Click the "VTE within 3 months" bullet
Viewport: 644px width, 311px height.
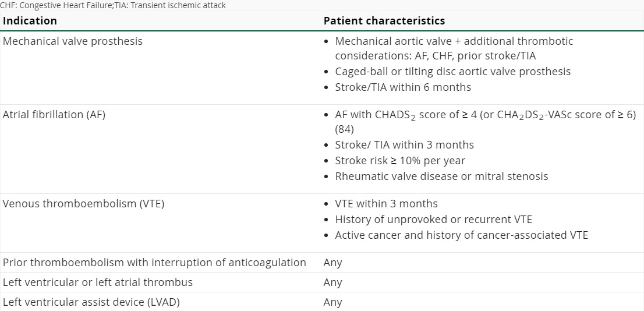386,204
